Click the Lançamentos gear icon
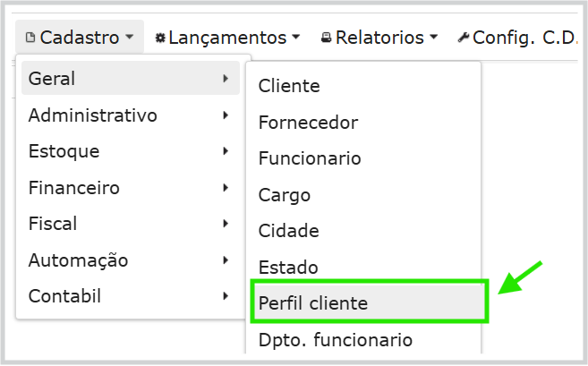 click(160, 38)
